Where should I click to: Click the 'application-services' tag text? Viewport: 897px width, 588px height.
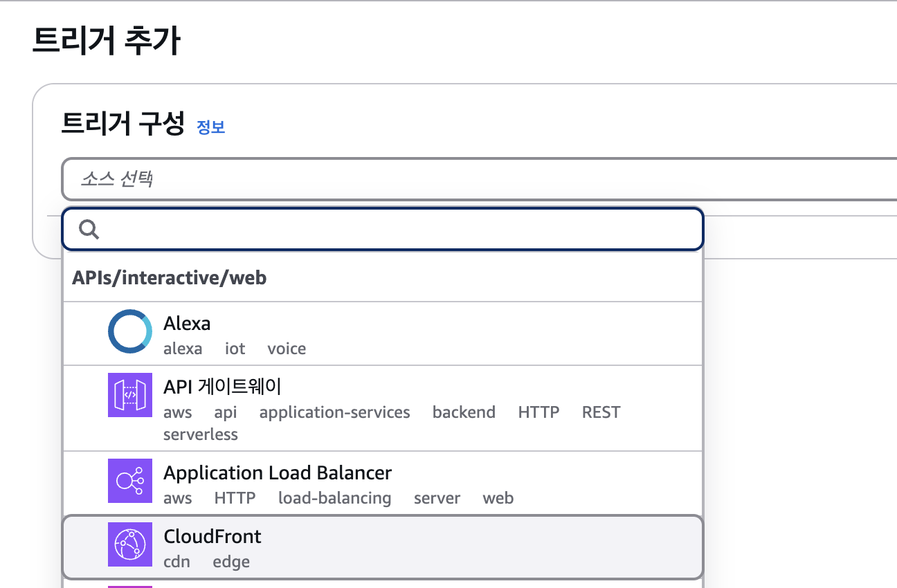[x=335, y=412]
